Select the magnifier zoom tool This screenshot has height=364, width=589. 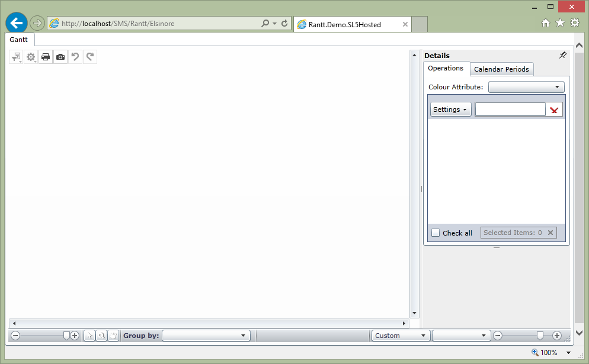point(101,336)
